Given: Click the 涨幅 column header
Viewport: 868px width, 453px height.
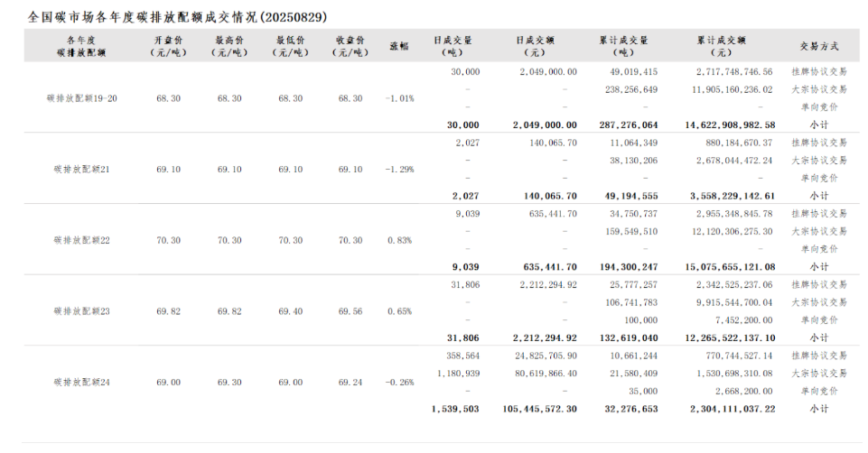Looking at the screenshot, I should (398, 46).
